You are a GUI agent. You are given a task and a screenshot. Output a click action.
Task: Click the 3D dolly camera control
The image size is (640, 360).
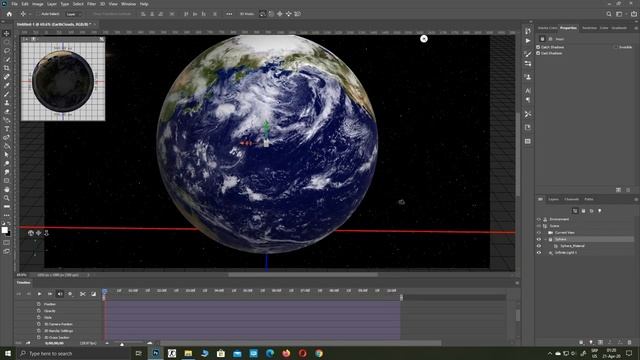(x=46, y=233)
